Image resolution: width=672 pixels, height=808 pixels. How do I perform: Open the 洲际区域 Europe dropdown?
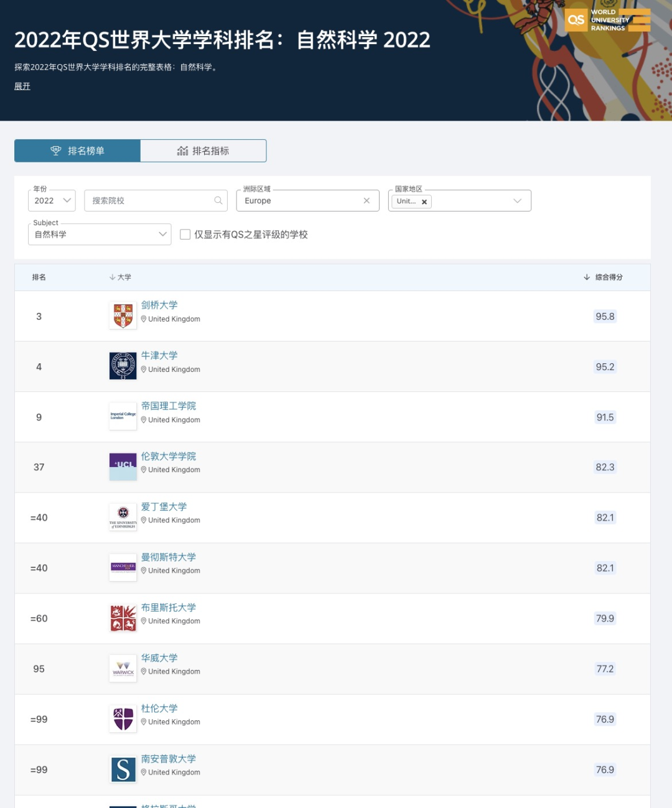pos(307,200)
